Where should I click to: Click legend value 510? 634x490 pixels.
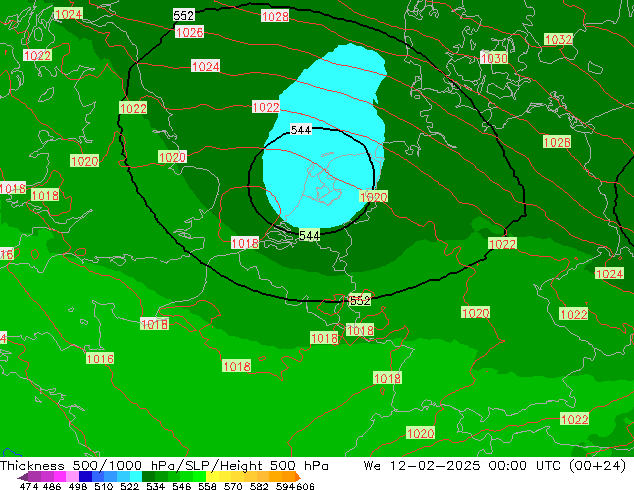click(104, 486)
